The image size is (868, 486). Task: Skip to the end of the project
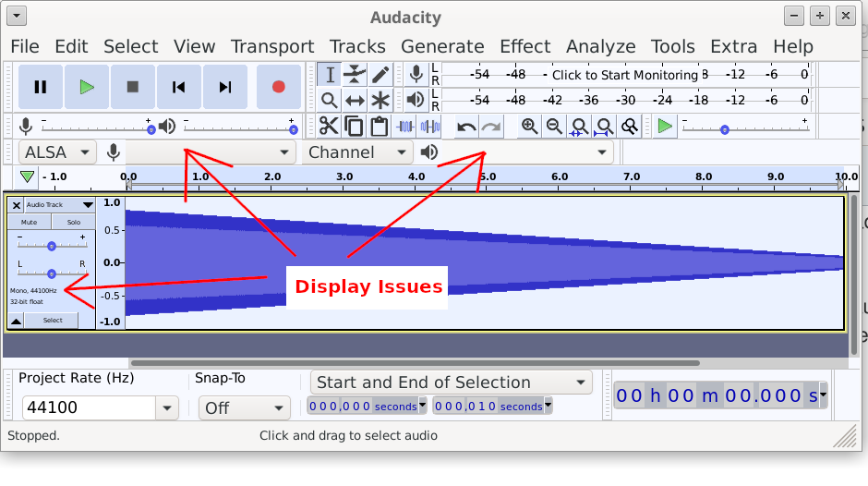click(x=224, y=87)
